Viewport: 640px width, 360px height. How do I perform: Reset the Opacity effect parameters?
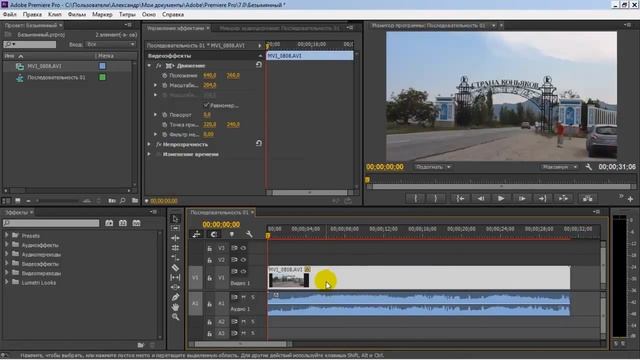pyautogui.click(x=259, y=143)
